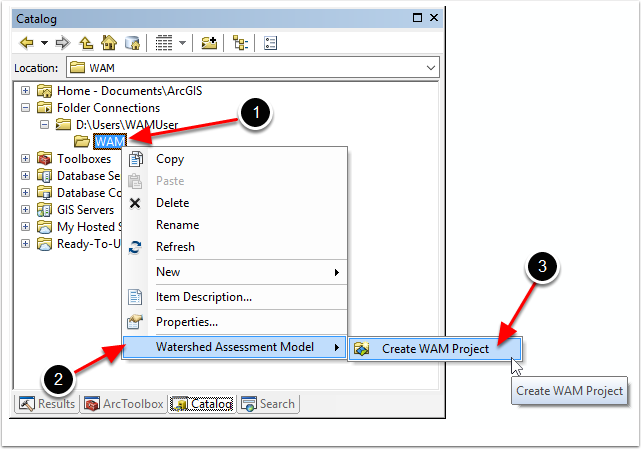Switch to the Search tab

(268, 404)
